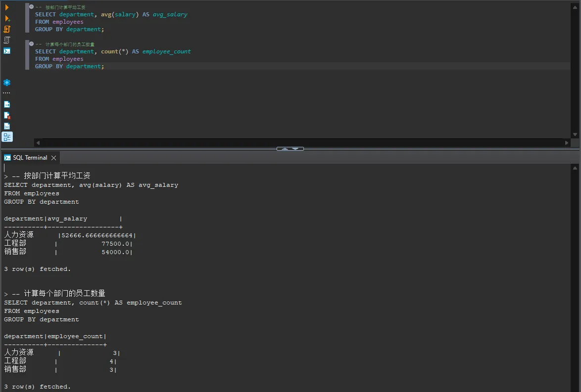Close the SQL Terminal tab
This screenshot has height=392, width=581.
54,158
